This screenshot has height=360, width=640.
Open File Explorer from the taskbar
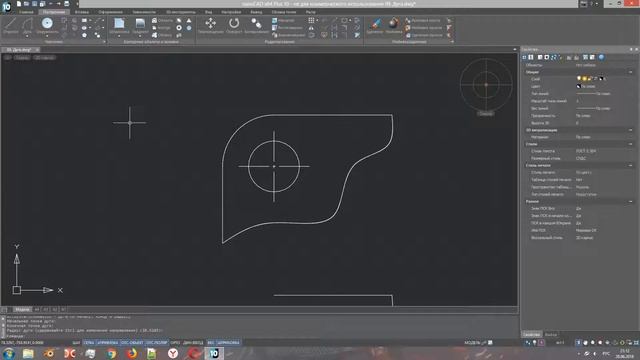28,353
